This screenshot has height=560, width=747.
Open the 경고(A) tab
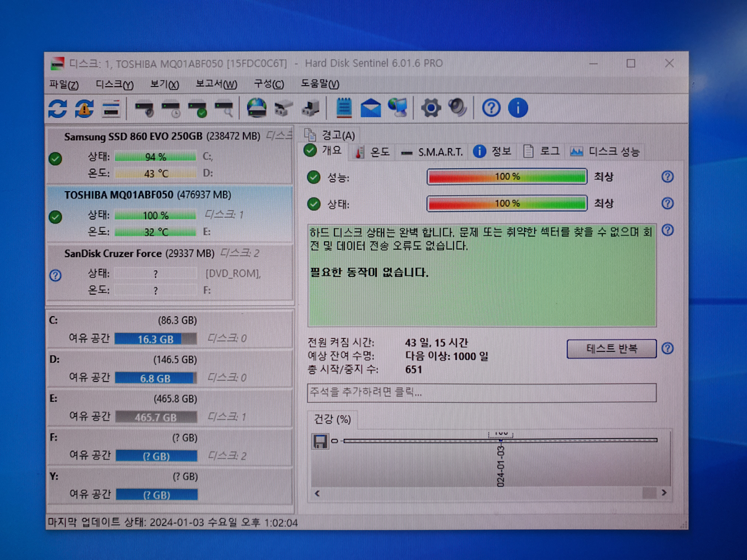[x=330, y=135]
